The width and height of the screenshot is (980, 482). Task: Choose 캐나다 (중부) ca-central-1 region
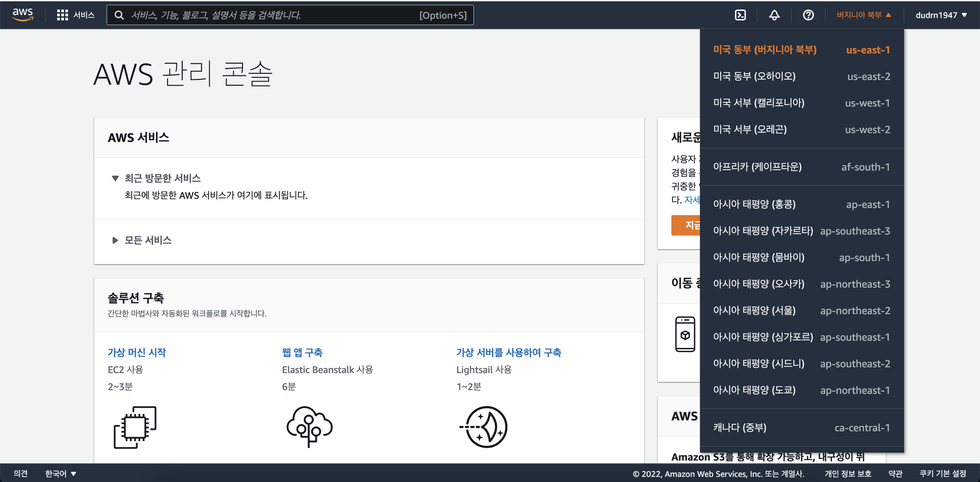tap(801, 427)
